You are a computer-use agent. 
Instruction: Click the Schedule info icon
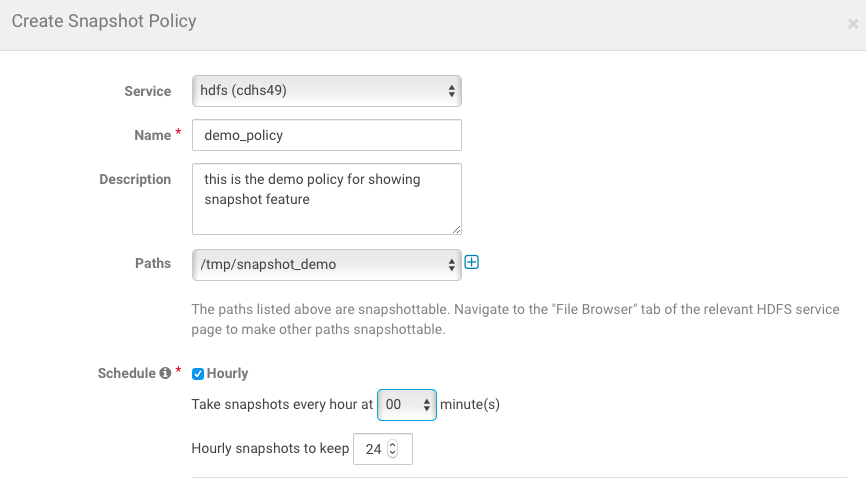coord(165,373)
